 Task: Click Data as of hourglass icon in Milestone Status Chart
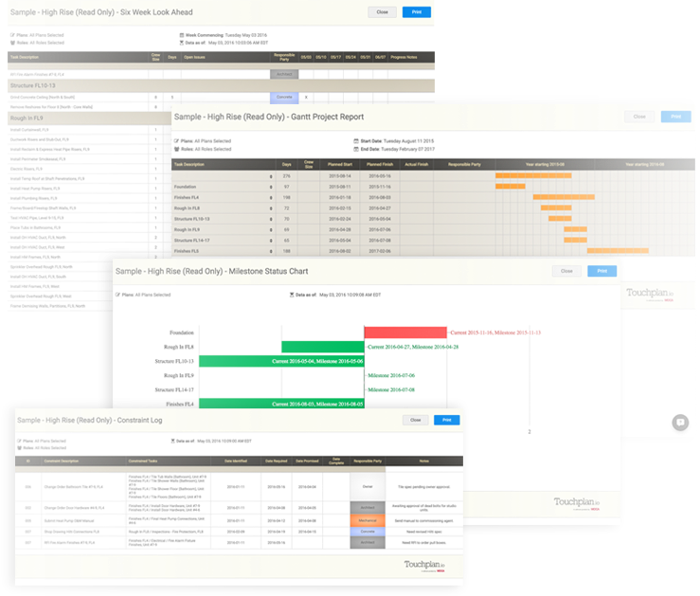pos(292,295)
